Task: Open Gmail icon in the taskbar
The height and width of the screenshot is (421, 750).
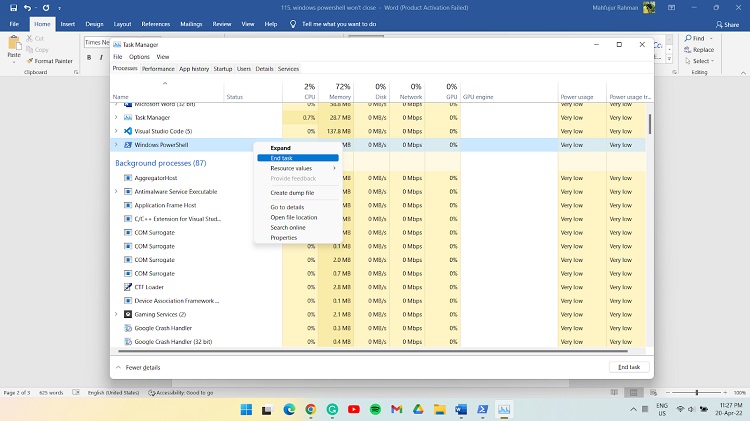Action: click(396, 410)
